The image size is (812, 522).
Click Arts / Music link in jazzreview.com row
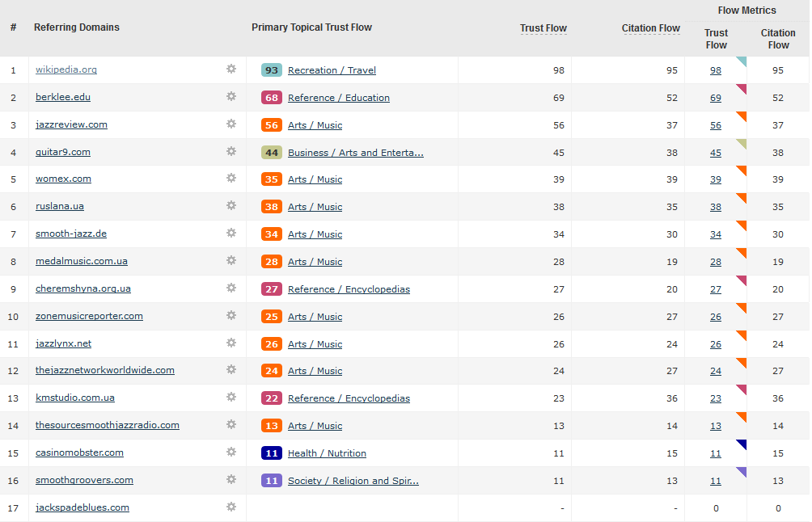click(315, 125)
